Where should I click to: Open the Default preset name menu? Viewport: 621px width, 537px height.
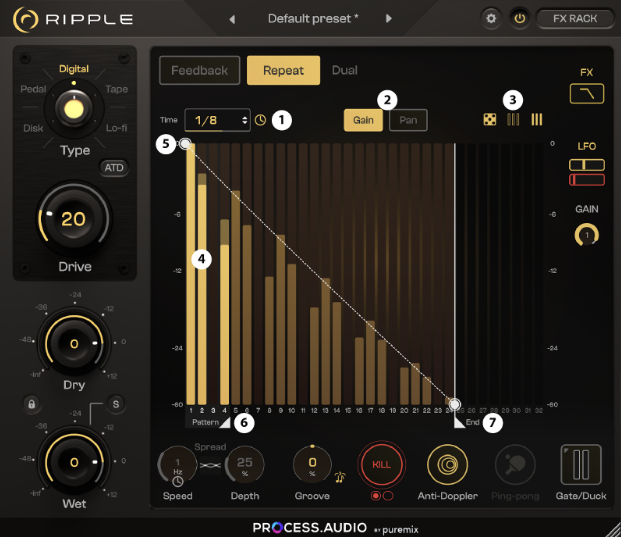click(x=313, y=19)
